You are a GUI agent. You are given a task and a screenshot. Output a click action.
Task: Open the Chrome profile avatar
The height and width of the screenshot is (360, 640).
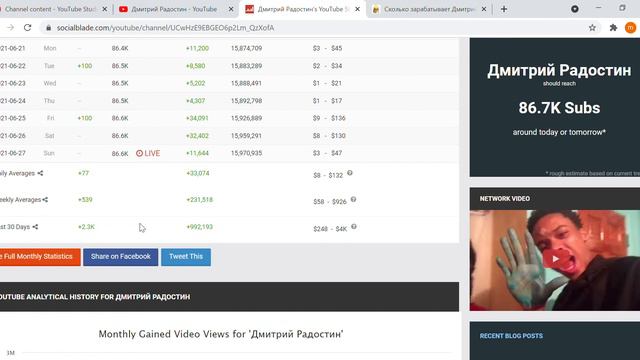click(x=630, y=28)
